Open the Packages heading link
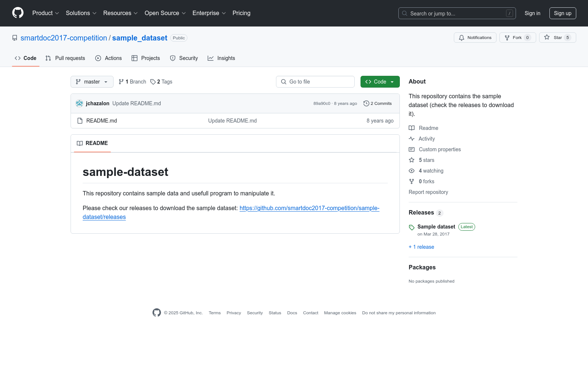 (422, 268)
